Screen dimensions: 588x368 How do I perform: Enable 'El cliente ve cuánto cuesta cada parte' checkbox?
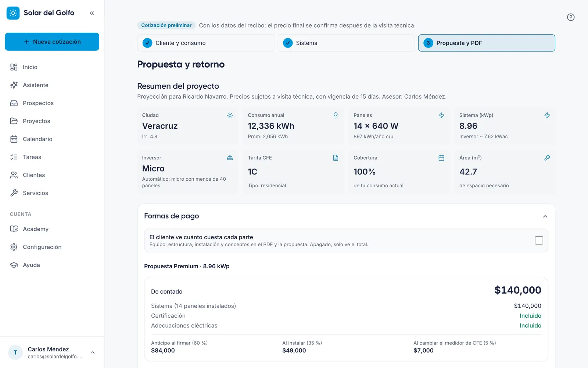coord(539,241)
